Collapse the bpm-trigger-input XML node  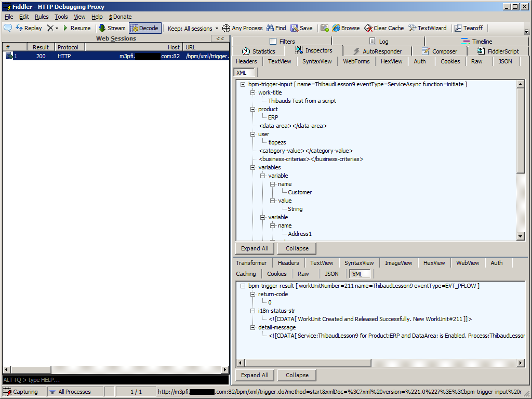click(x=243, y=84)
